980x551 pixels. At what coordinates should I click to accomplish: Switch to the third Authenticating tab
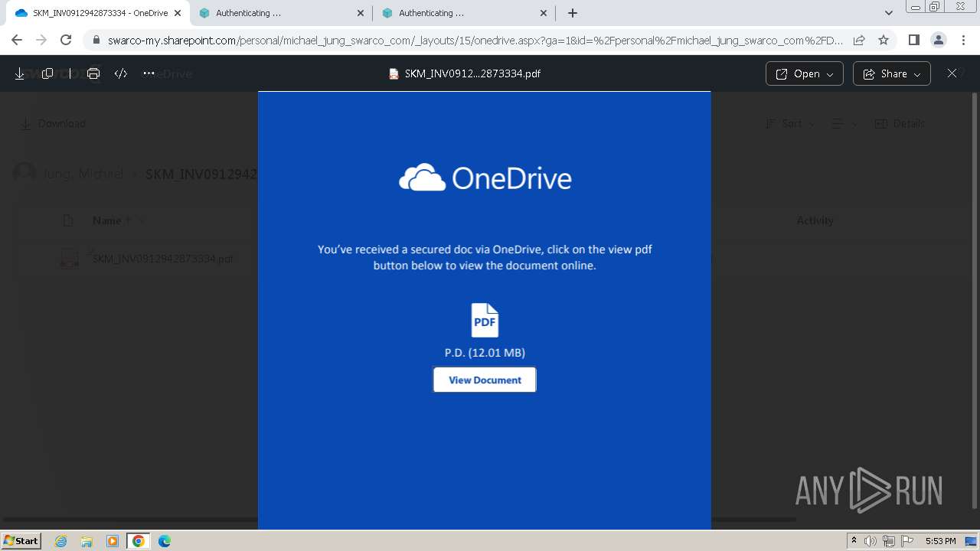465,13
